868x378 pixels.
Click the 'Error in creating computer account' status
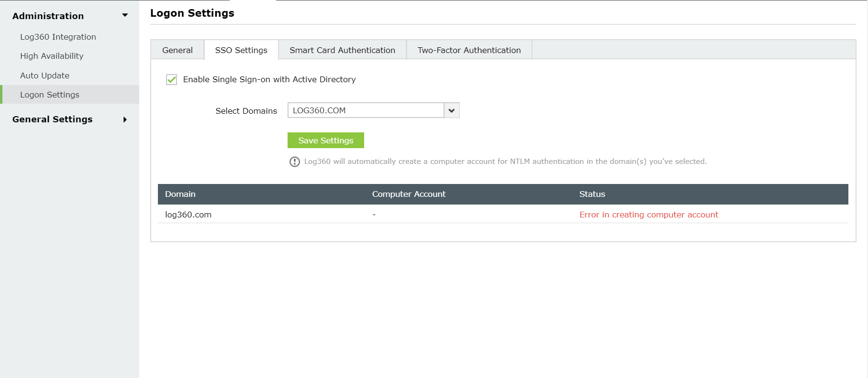[x=649, y=215]
